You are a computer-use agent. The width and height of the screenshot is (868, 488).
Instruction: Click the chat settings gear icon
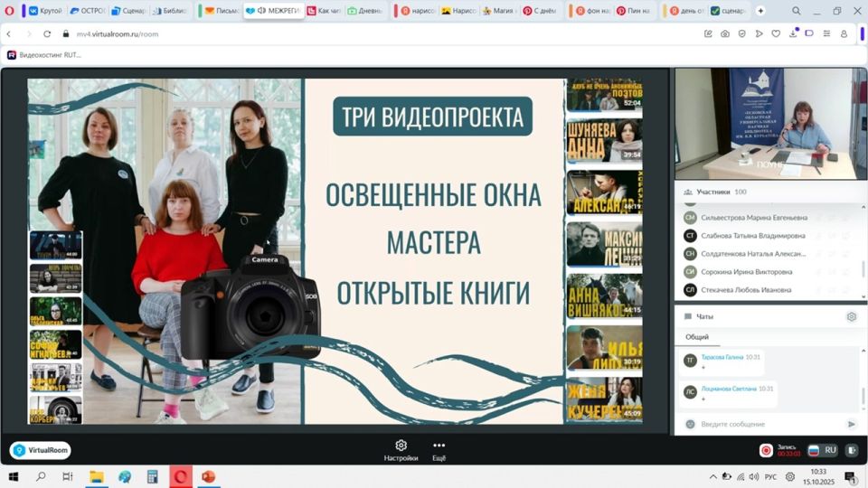click(x=851, y=317)
